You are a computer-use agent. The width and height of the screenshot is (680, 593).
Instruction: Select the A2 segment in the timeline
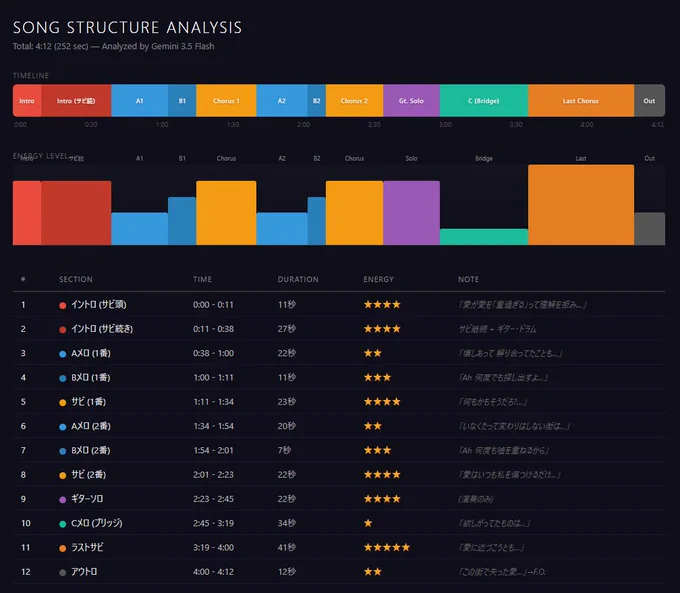click(282, 101)
